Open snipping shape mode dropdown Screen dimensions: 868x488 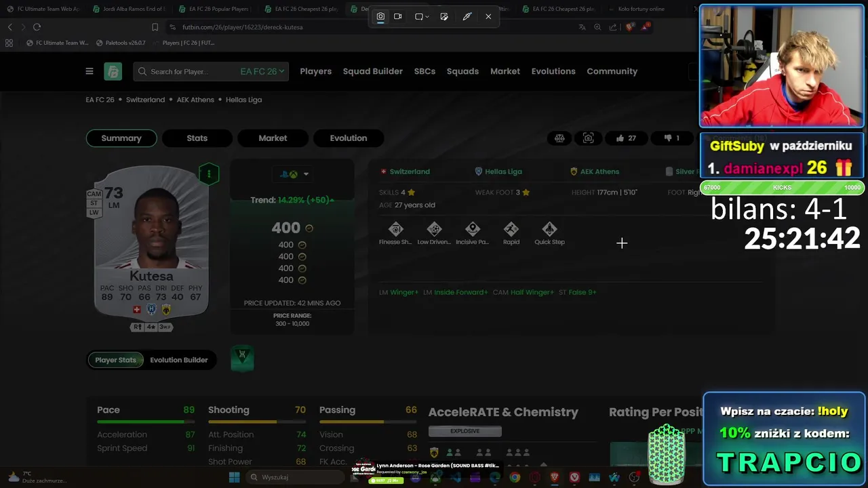422,16
